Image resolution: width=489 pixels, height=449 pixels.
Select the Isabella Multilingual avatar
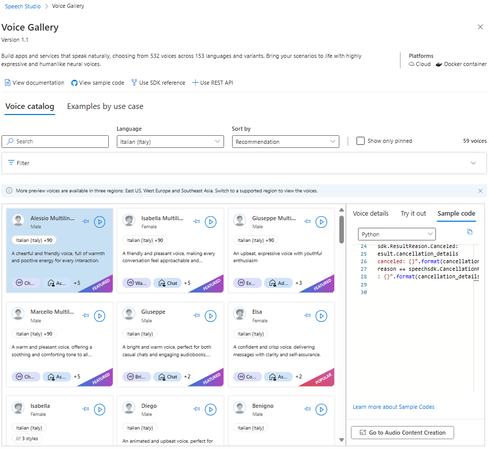coord(129,220)
